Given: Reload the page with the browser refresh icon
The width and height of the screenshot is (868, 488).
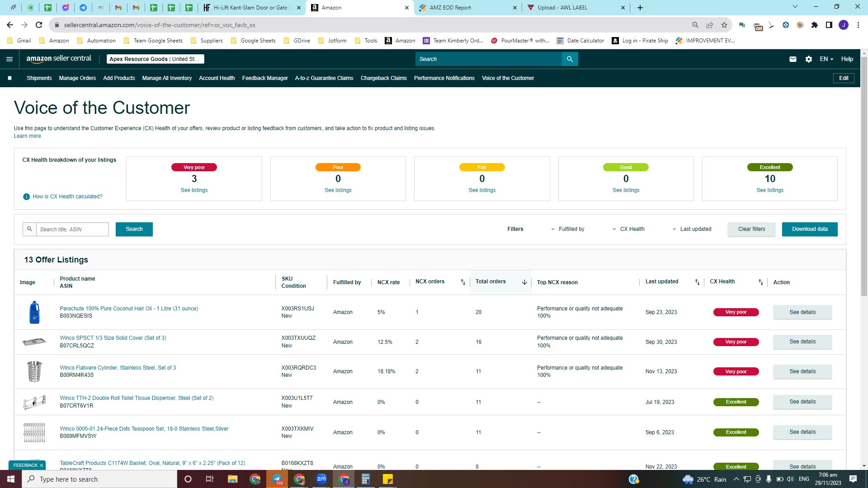Looking at the screenshot, I should 39,25.
